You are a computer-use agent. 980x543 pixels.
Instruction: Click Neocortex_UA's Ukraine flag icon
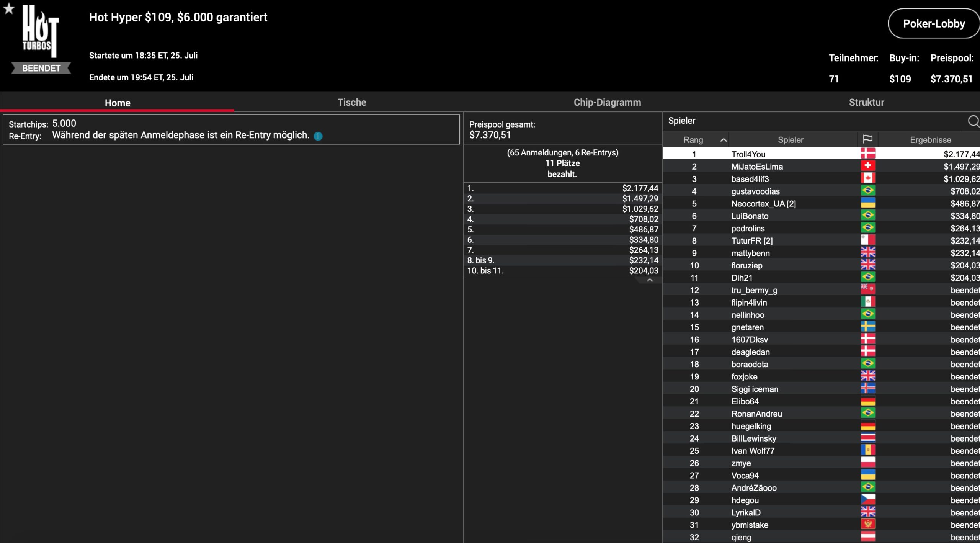pyautogui.click(x=867, y=203)
